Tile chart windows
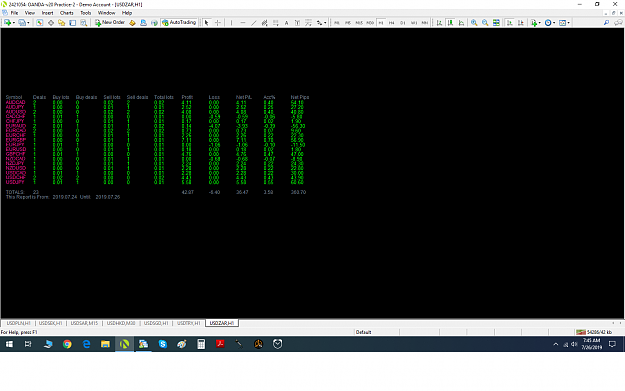 [496, 23]
